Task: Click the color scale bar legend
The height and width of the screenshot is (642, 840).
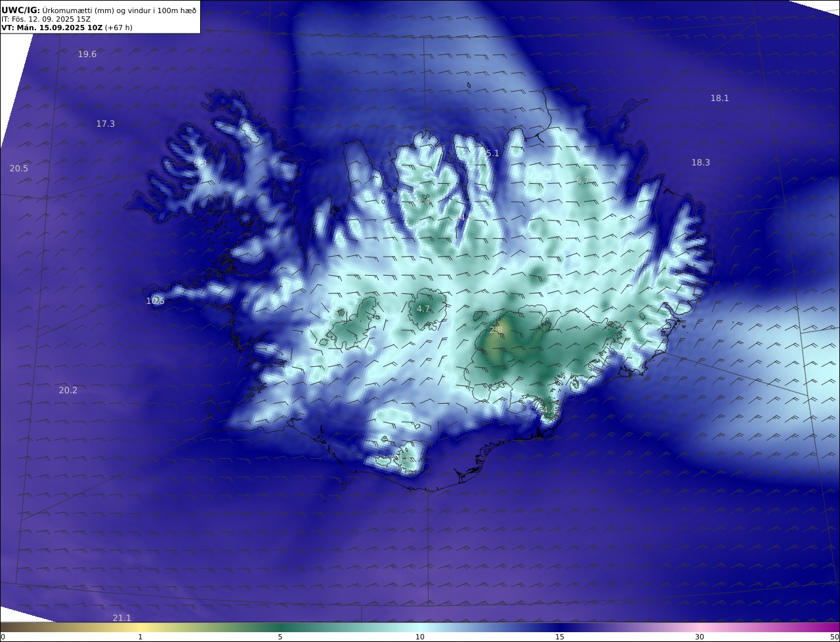Action: pos(420,627)
